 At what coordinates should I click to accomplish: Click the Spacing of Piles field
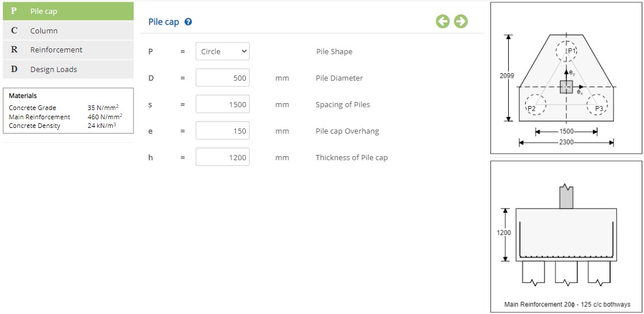(x=223, y=104)
